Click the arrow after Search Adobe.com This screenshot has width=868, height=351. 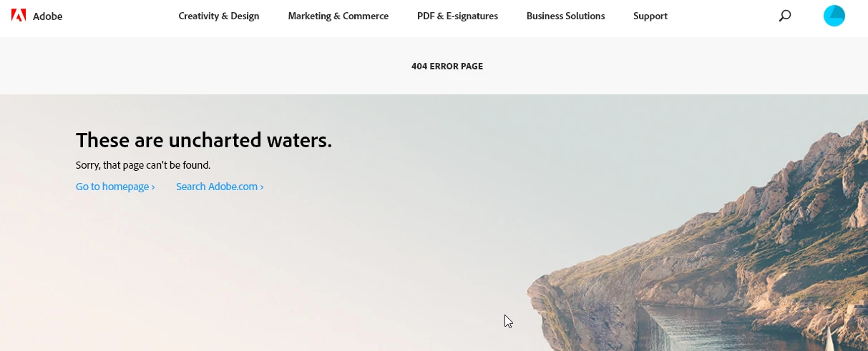(x=262, y=187)
